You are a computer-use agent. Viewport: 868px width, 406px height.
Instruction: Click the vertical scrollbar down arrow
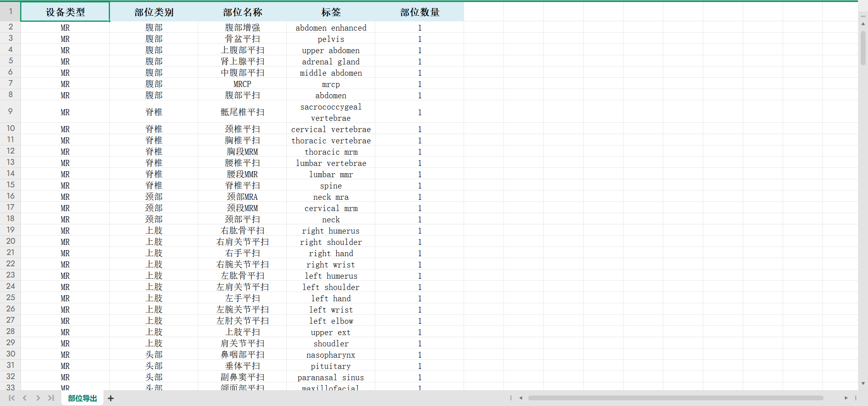pyautogui.click(x=863, y=383)
